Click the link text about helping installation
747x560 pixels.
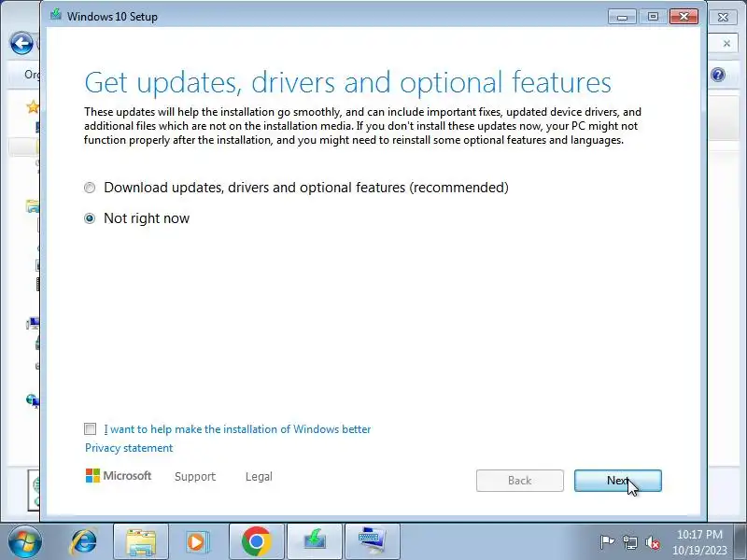[x=237, y=429]
